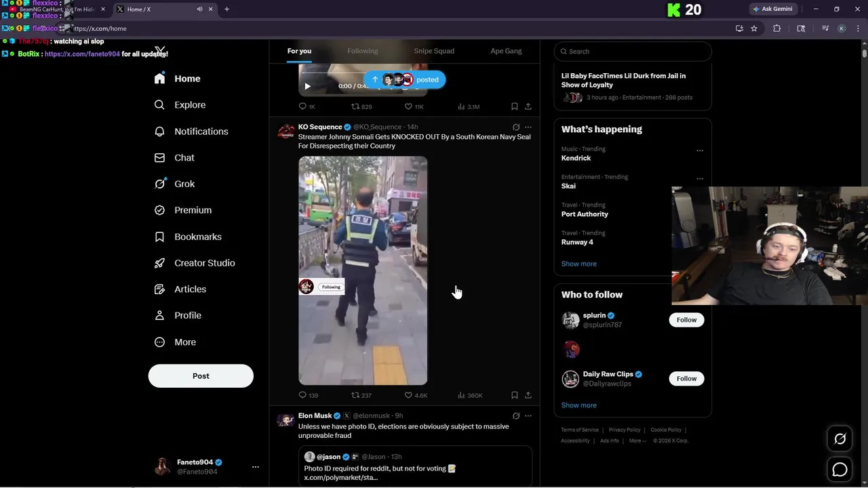Switch to the Snipe Squad tab
The height and width of the screenshot is (488, 868).
point(434,51)
